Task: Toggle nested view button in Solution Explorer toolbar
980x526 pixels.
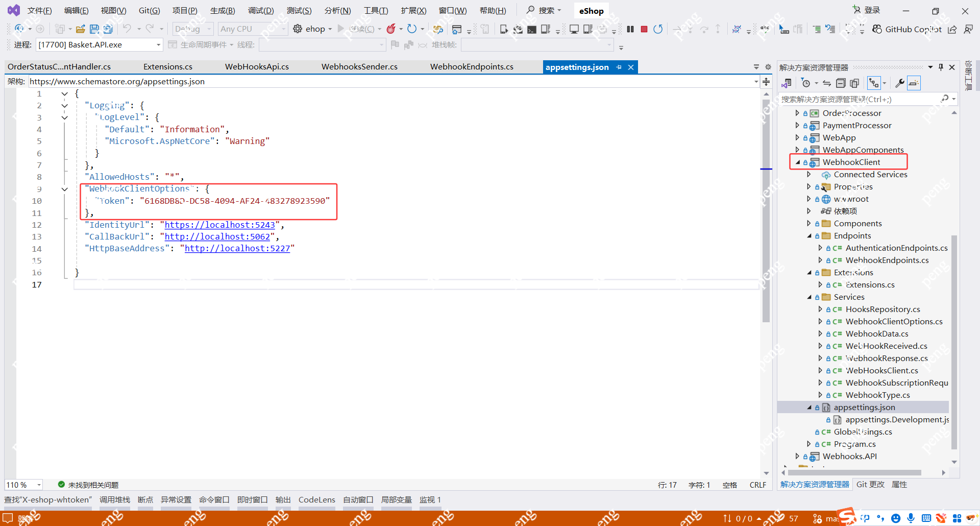Action: tap(874, 83)
